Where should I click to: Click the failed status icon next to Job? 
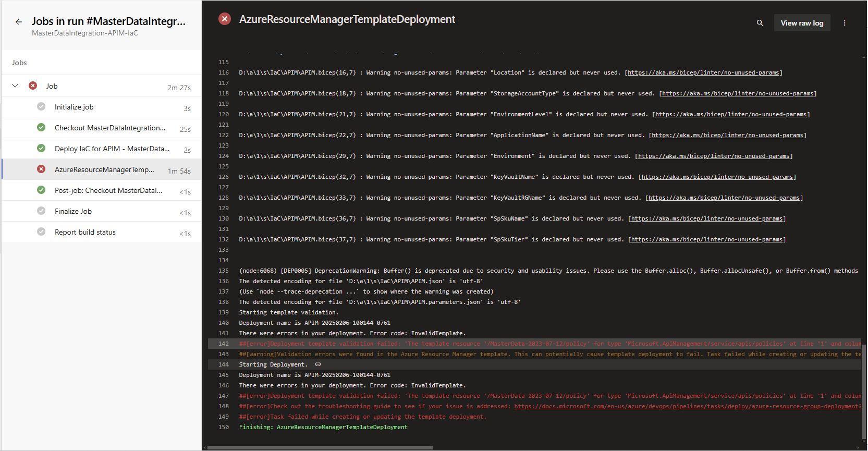pos(33,86)
